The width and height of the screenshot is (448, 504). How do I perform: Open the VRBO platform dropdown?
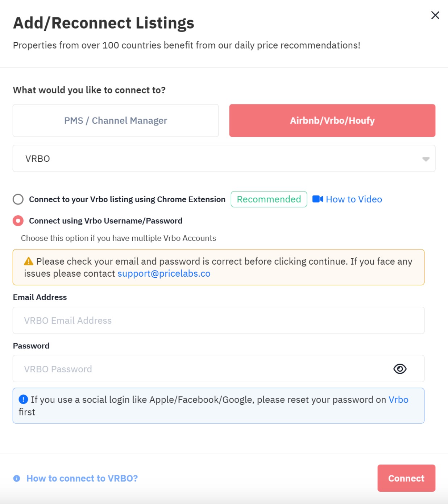click(224, 158)
